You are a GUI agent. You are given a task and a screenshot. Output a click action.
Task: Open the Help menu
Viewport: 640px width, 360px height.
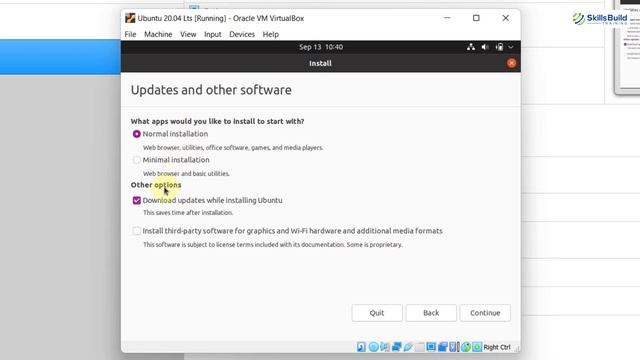(x=271, y=34)
